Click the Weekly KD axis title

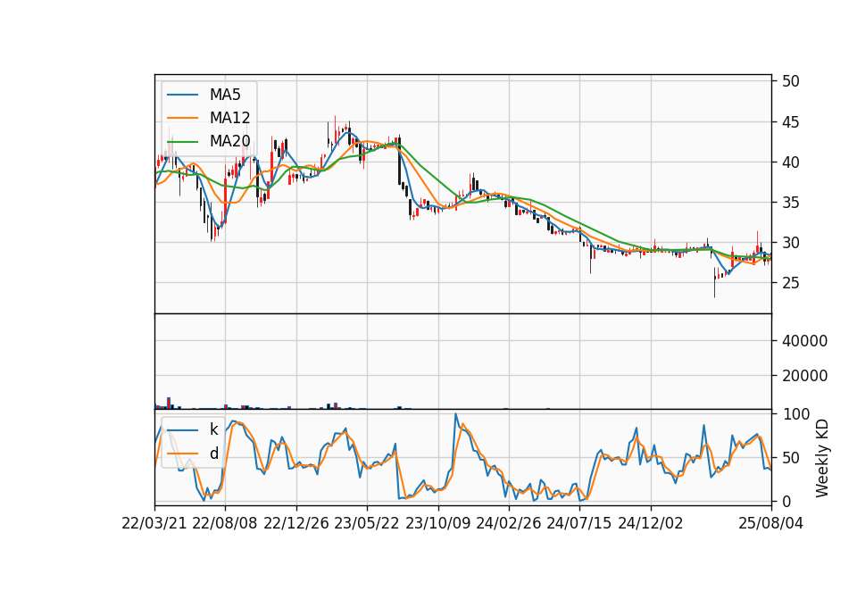pos(822,458)
